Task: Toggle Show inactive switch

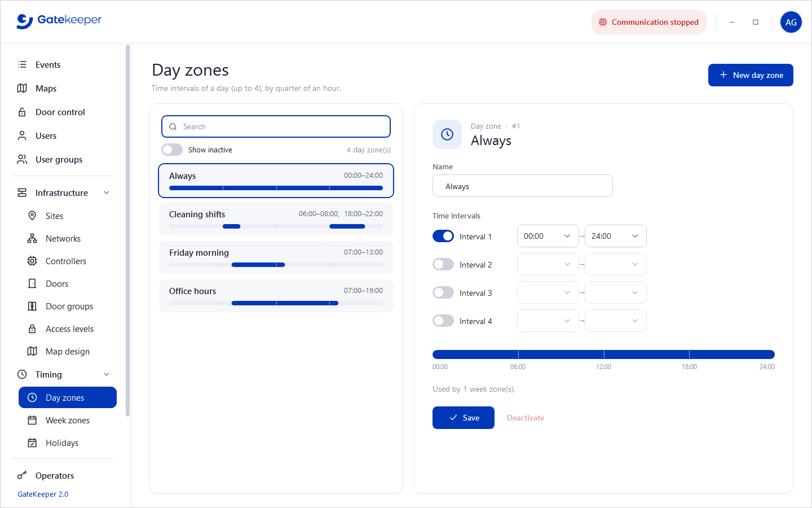Action: pyautogui.click(x=172, y=150)
